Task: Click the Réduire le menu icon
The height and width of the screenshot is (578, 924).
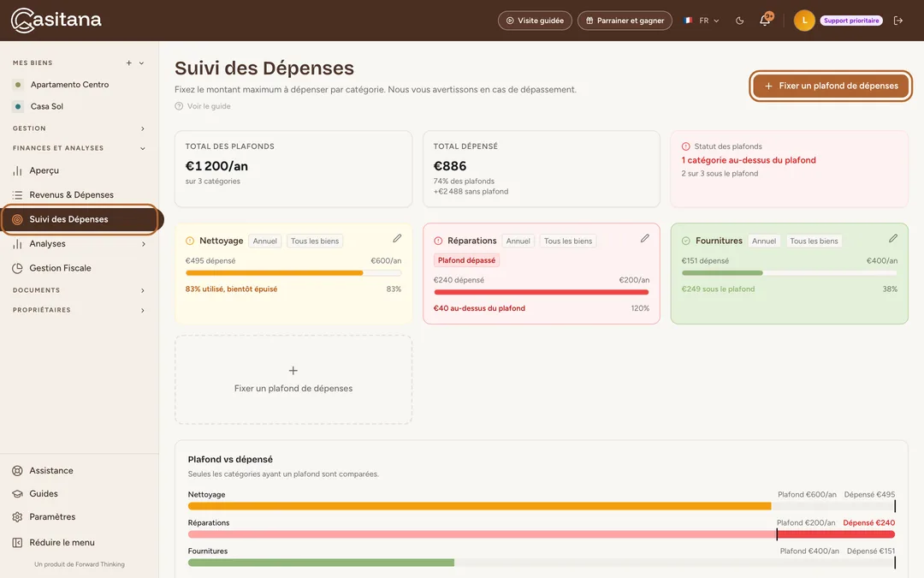Action: (18, 543)
